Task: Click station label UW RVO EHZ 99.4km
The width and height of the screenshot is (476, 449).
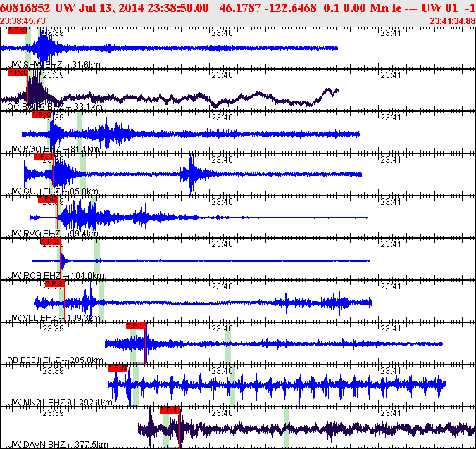Action: click(x=53, y=233)
